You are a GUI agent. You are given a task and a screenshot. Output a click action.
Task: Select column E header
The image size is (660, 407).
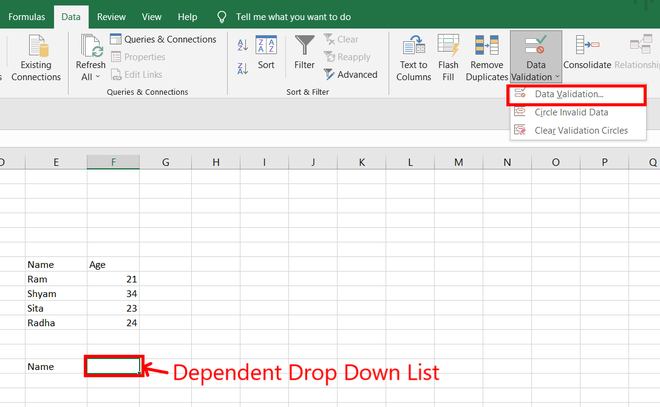click(x=56, y=162)
